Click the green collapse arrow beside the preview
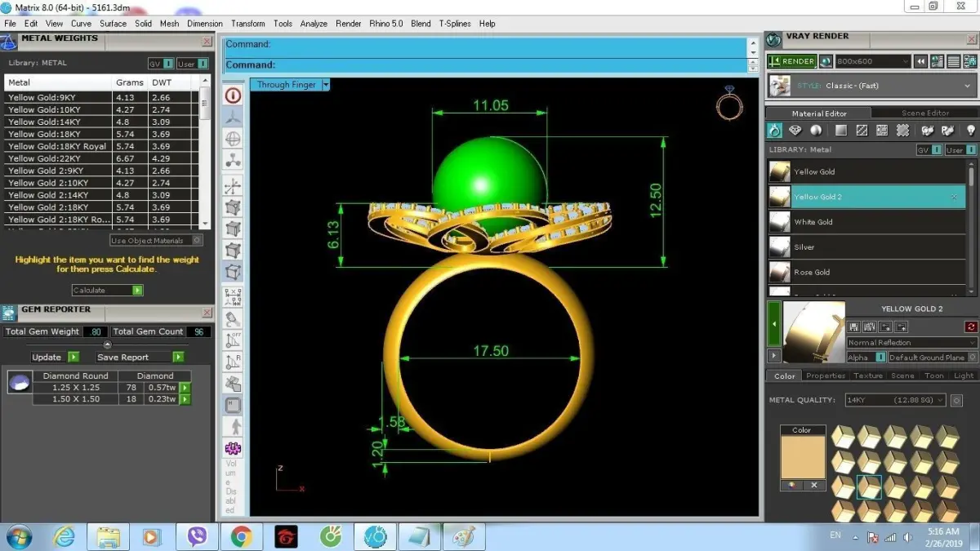980x551 pixels. click(774, 324)
